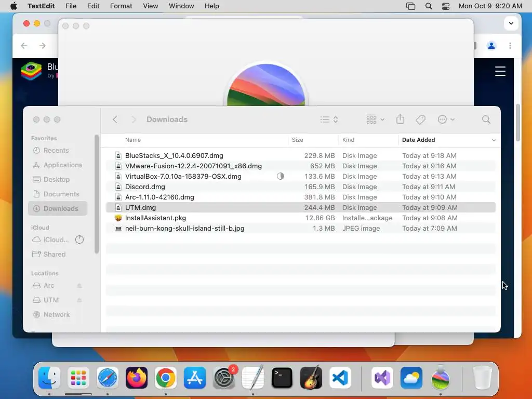Expand the browser tab list chevron

click(511, 23)
